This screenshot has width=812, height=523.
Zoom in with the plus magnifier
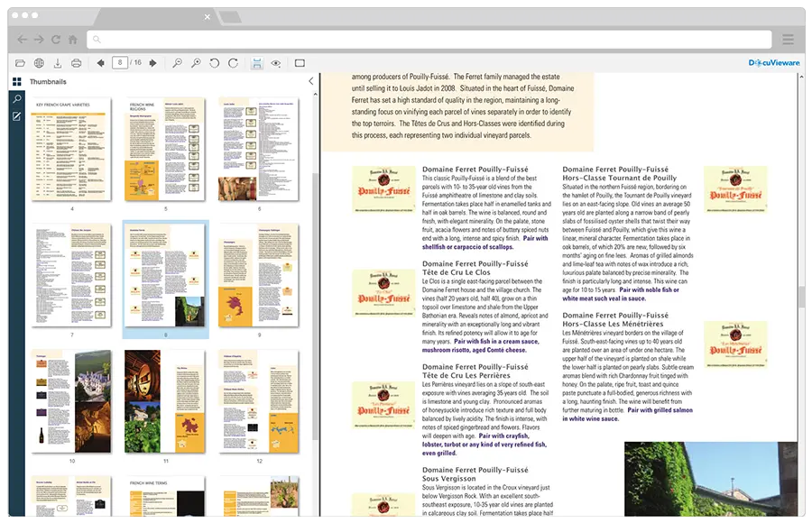point(196,63)
